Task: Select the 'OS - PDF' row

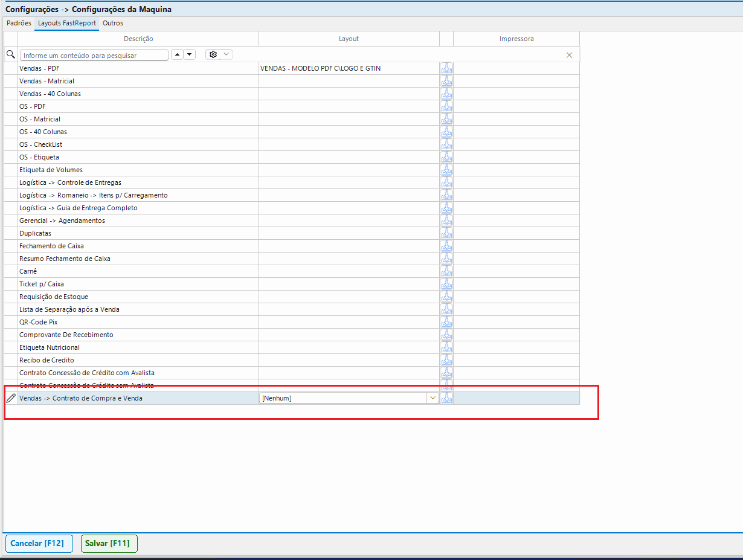Action: tap(292, 106)
